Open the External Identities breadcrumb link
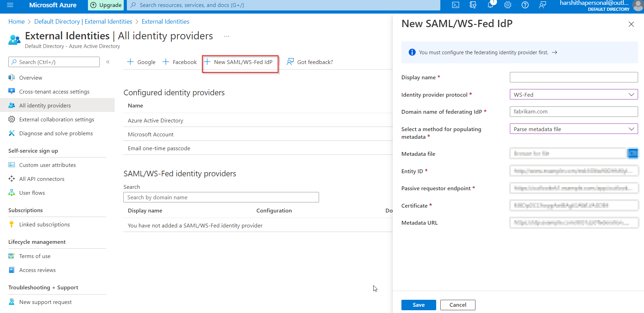Image resolution: width=644 pixels, height=313 pixels. (x=165, y=22)
